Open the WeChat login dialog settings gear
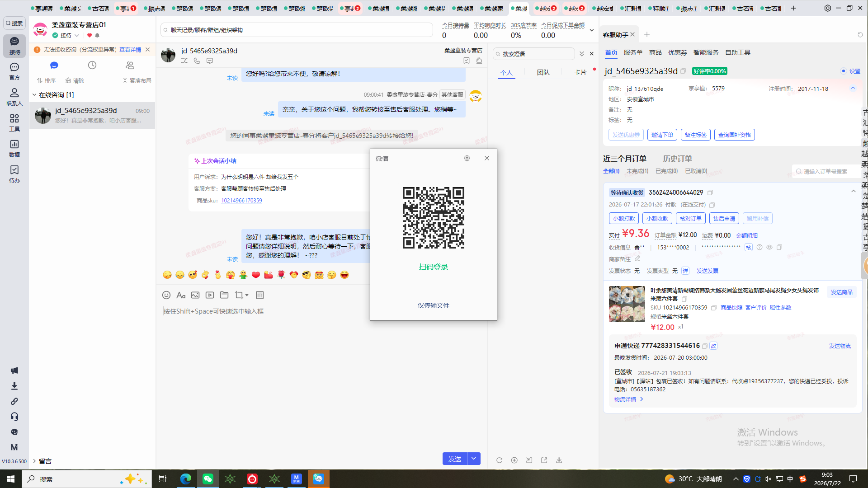The height and width of the screenshot is (488, 868). coord(467,158)
